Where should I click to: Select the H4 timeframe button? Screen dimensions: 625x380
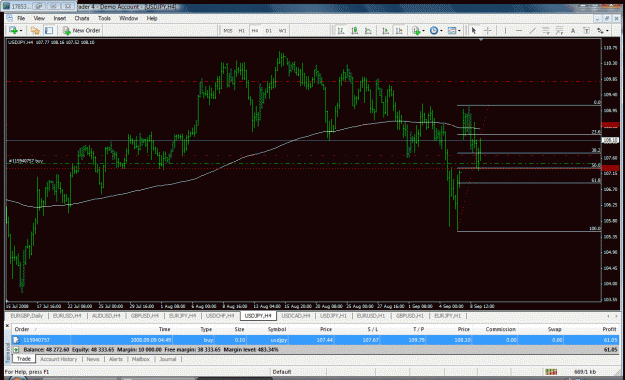(255, 31)
